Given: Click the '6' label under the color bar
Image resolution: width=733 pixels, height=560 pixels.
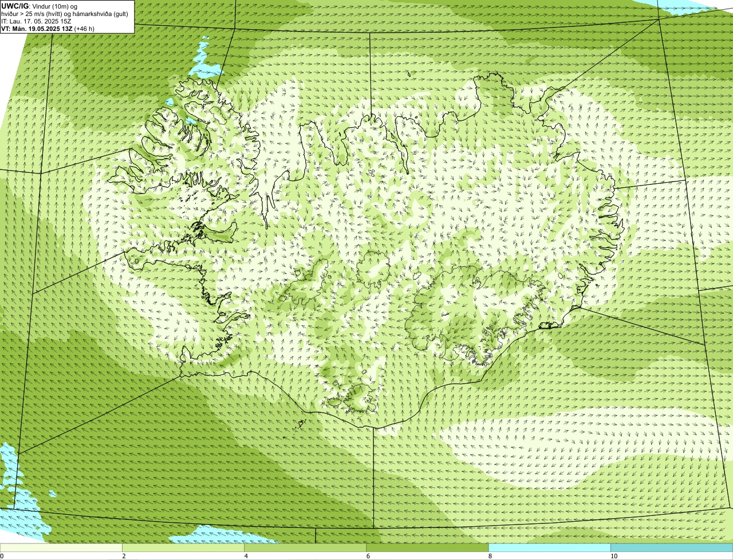Looking at the screenshot, I should pos(368,556).
